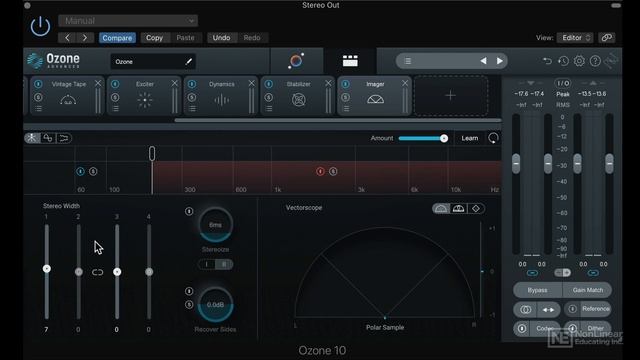The height and width of the screenshot is (360, 640).
Task: Go to next Ozone preset
Action: click(500, 61)
